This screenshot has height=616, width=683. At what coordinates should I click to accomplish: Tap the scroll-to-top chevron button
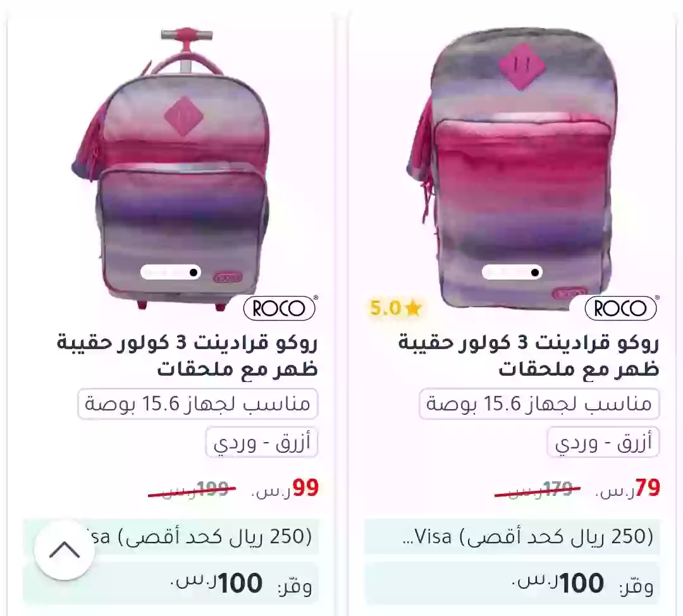(x=65, y=550)
